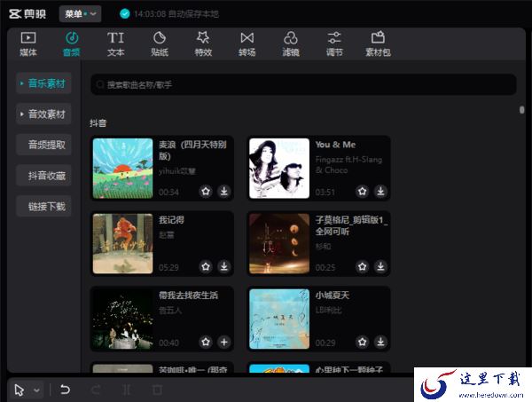Click the 带我去找夜生活 song title
532x402 pixels.
(188, 296)
